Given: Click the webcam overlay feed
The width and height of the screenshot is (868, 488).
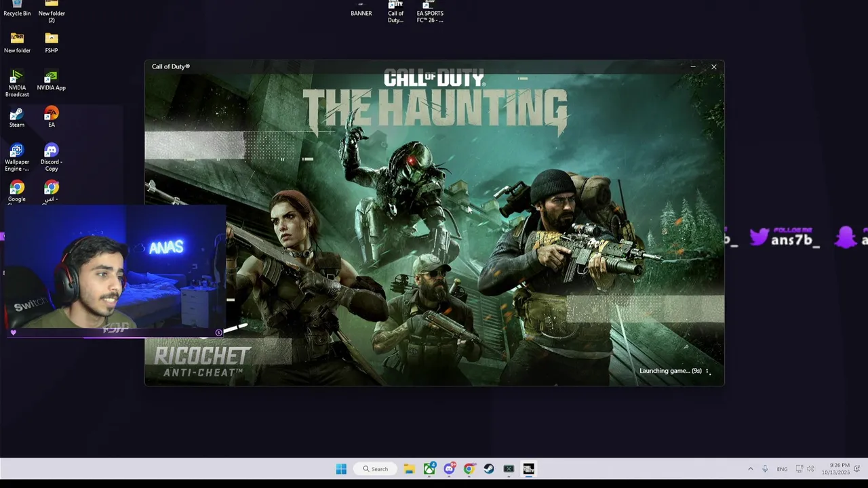Looking at the screenshot, I should click(x=115, y=268).
